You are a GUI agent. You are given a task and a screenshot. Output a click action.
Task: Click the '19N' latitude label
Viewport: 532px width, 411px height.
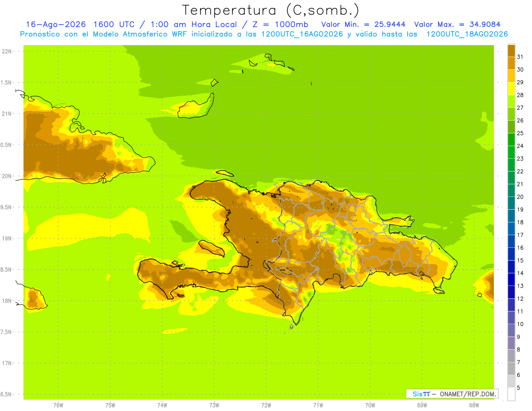click(x=7, y=238)
